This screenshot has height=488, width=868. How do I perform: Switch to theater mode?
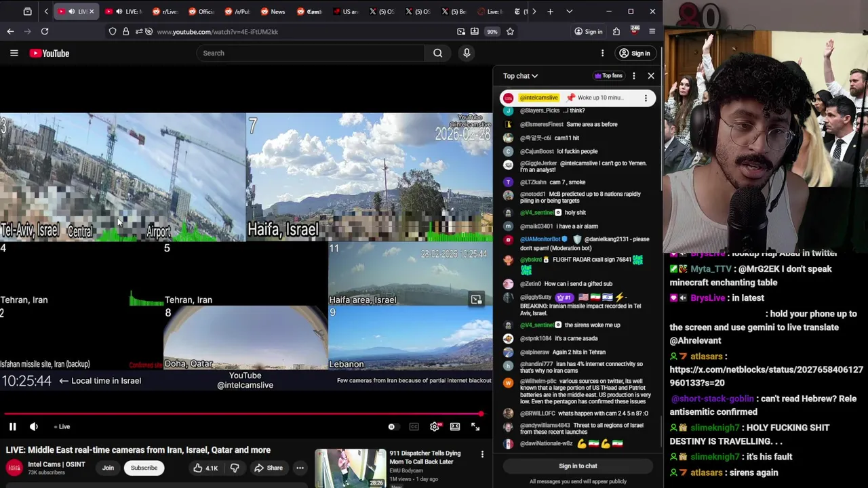click(455, 426)
